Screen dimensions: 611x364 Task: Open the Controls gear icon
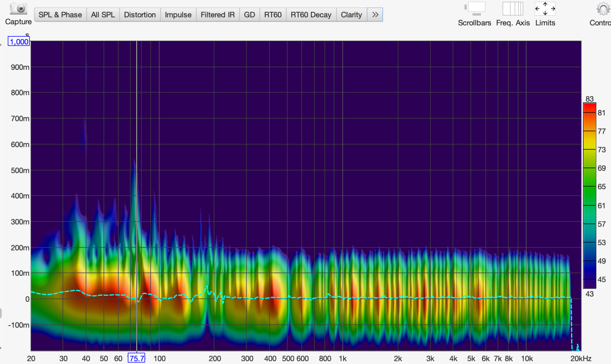pyautogui.click(x=603, y=8)
